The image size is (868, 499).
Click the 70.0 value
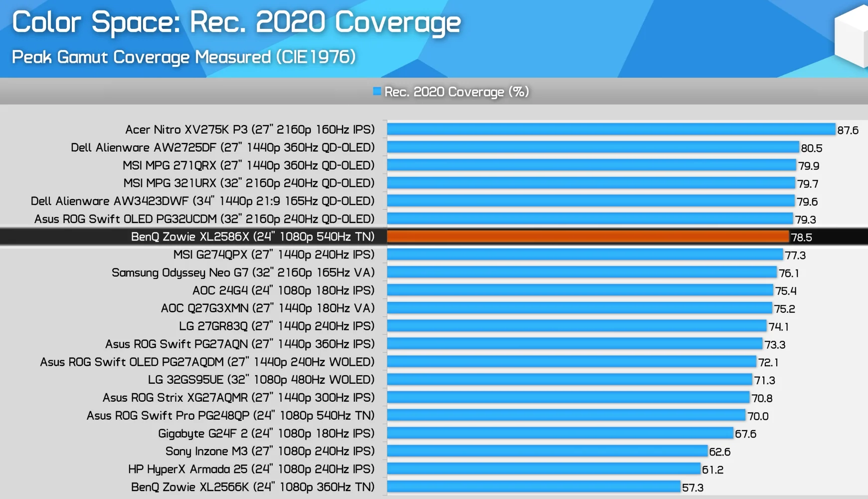(758, 416)
